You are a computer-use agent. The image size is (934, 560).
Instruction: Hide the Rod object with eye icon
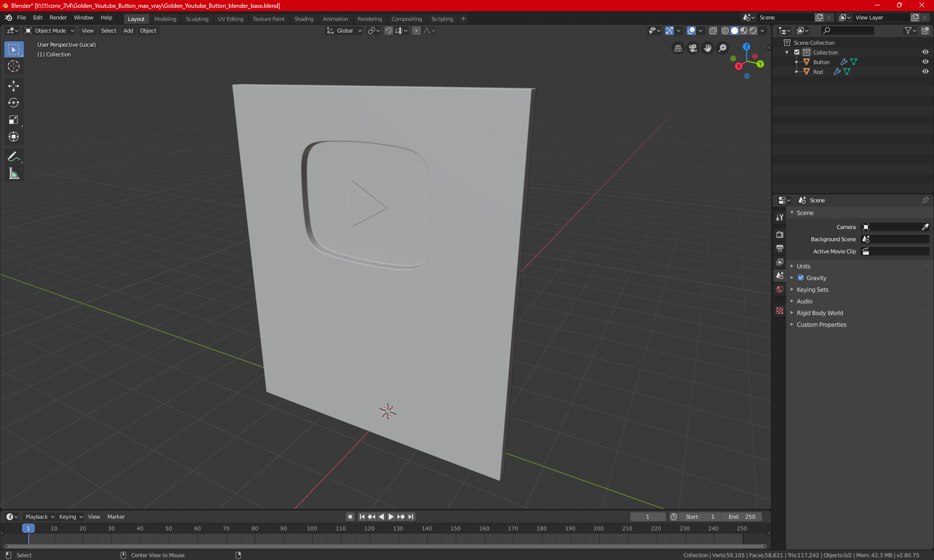(x=925, y=71)
